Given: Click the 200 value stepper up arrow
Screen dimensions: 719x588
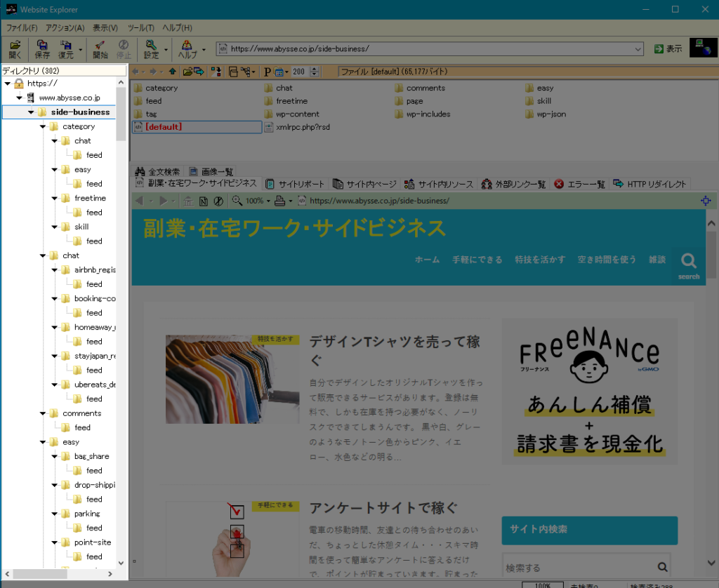Looking at the screenshot, I should [x=314, y=68].
